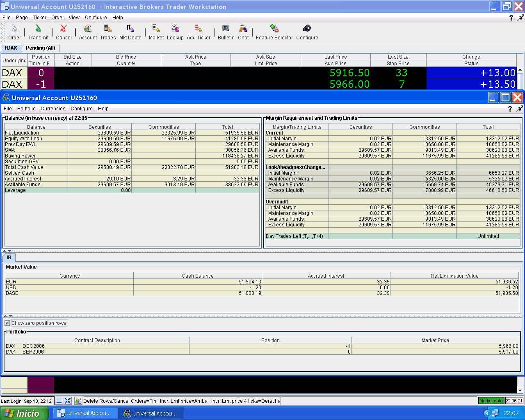
Task: Click the USD currency row
Action: (x=262, y=288)
